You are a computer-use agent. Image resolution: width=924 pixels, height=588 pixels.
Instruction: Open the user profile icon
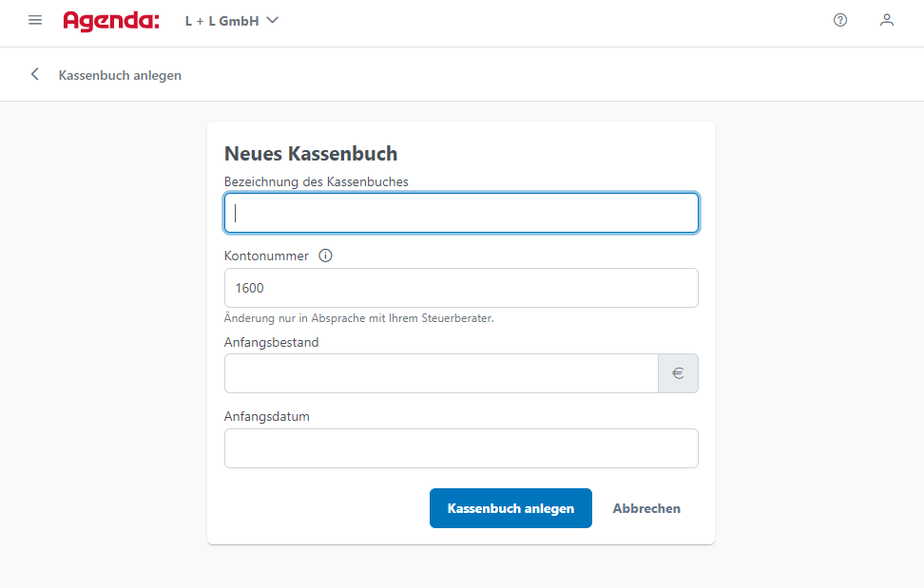click(x=887, y=20)
